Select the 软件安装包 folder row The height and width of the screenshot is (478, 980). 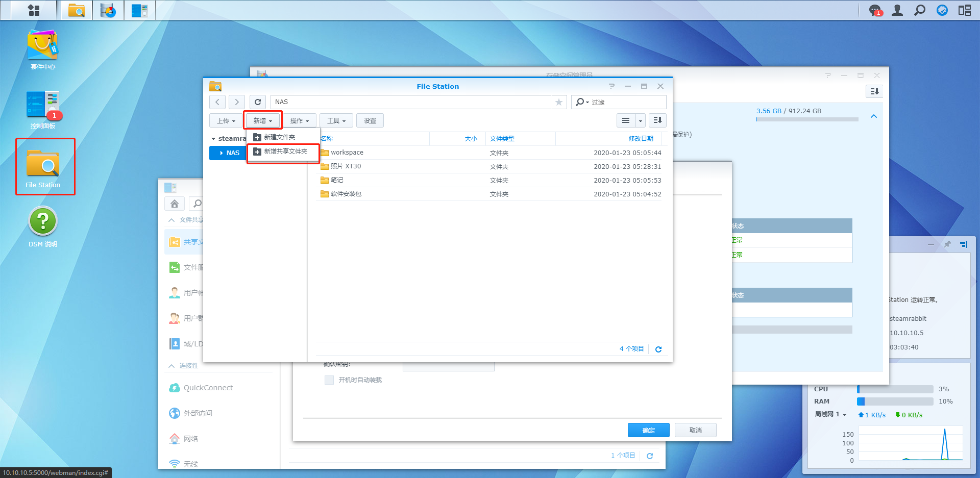489,194
